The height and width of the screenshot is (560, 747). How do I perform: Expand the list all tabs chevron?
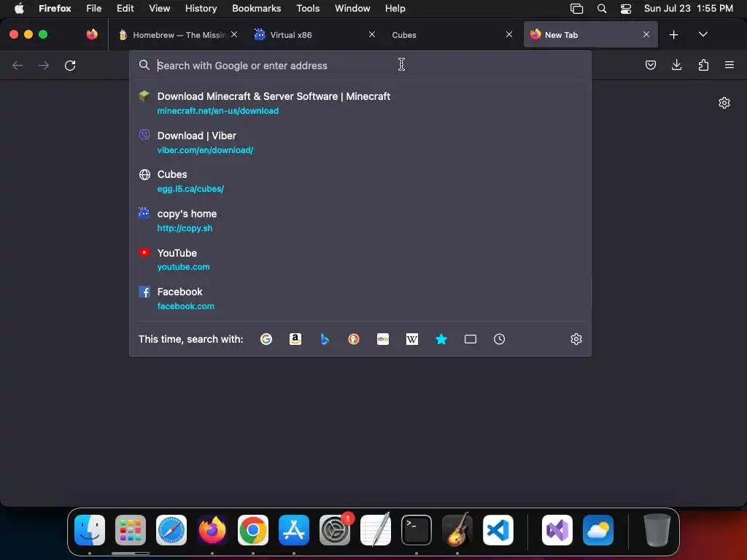(703, 34)
